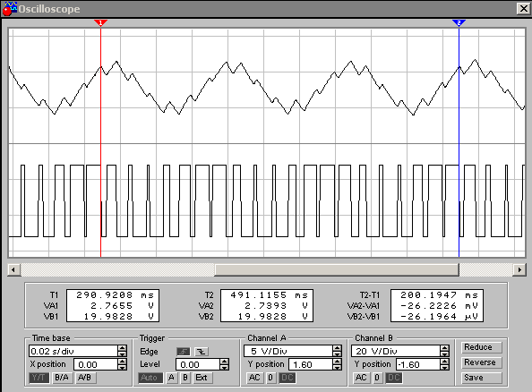
Task: Click T1 reading 290.9208 ms
Action: 115,295
